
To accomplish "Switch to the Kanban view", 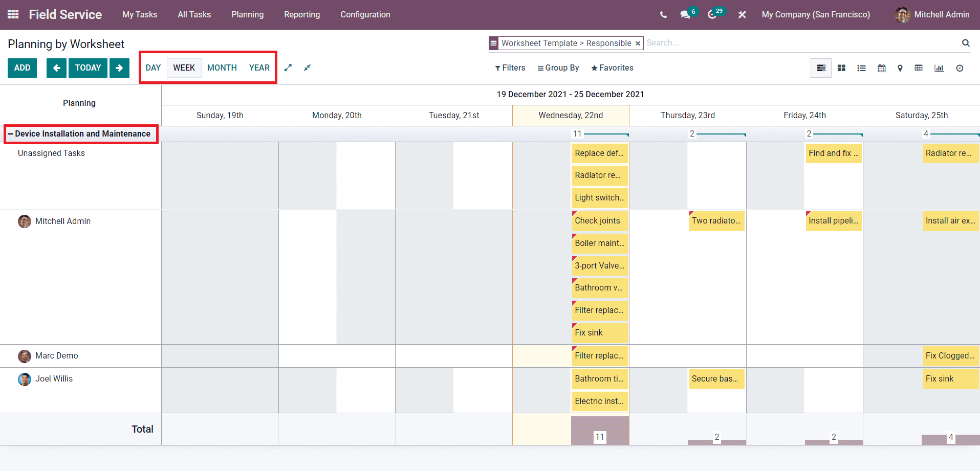I will point(841,68).
